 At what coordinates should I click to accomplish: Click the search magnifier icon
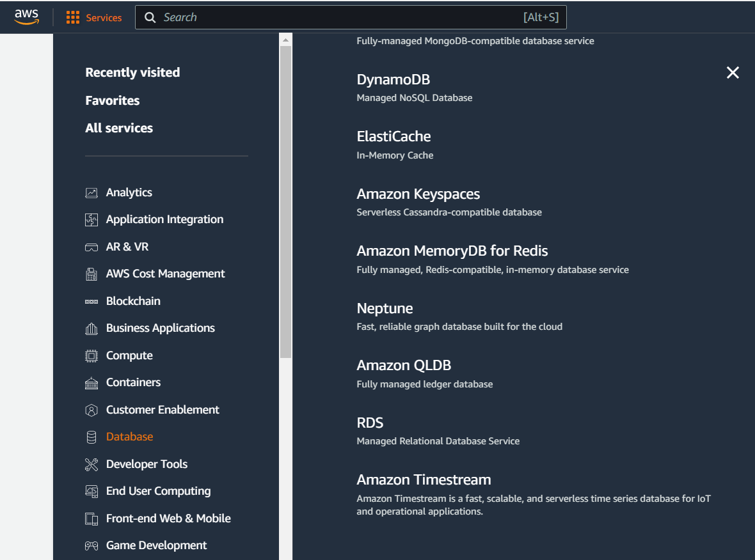150,18
